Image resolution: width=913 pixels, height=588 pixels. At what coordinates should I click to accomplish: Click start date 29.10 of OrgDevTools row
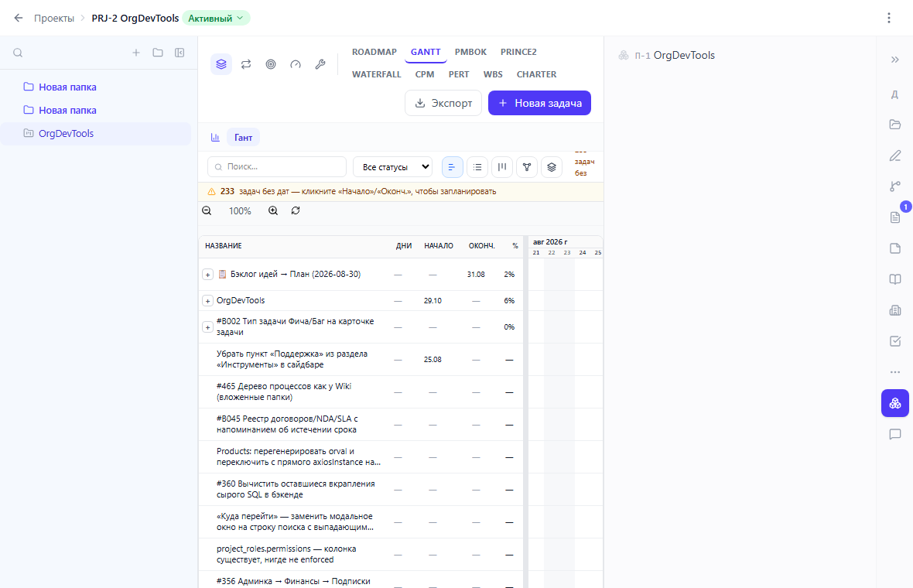[433, 301]
